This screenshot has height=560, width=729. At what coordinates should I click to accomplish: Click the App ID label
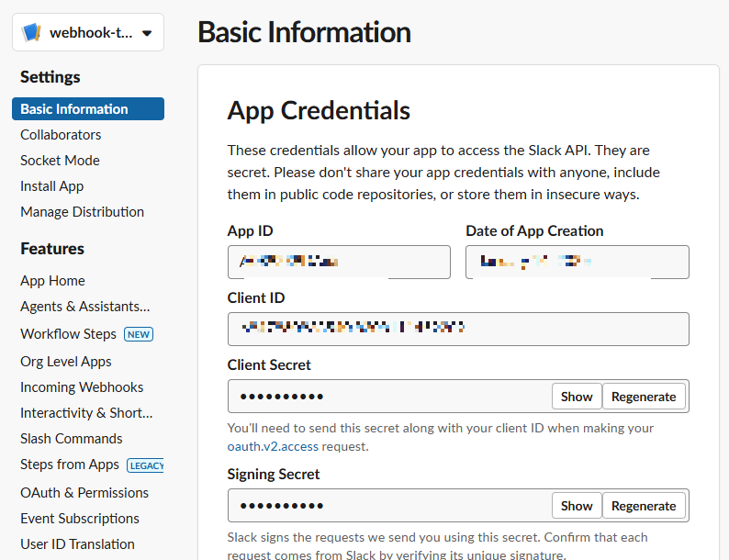click(250, 231)
